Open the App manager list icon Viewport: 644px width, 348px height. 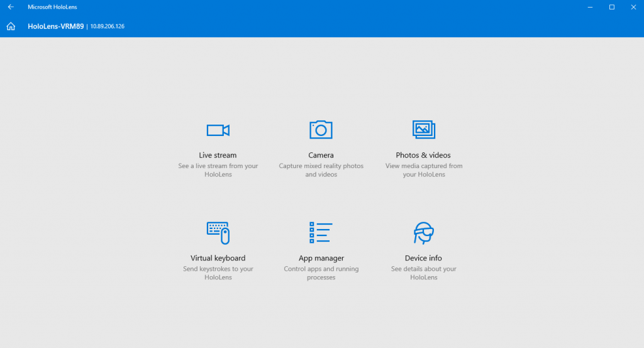click(321, 233)
